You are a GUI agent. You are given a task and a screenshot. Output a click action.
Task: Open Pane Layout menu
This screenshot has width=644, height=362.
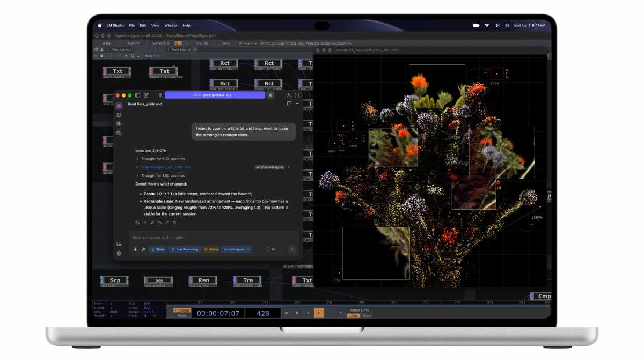tap(121, 49)
